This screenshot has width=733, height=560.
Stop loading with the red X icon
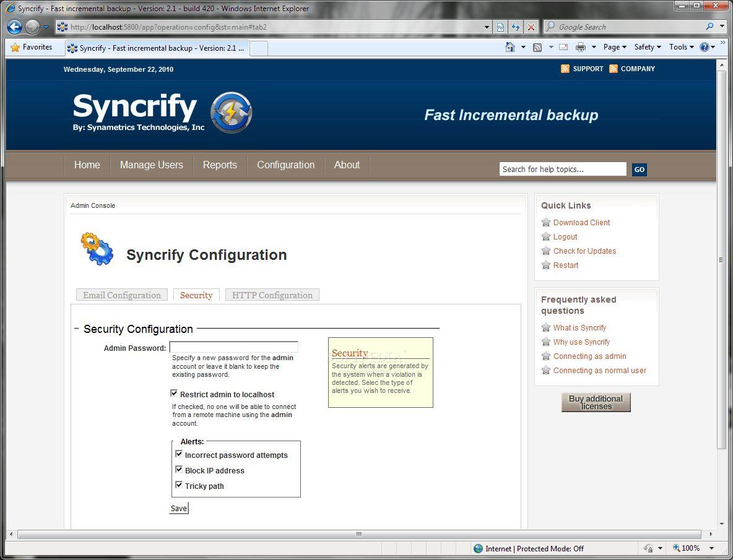click(531, 27)
